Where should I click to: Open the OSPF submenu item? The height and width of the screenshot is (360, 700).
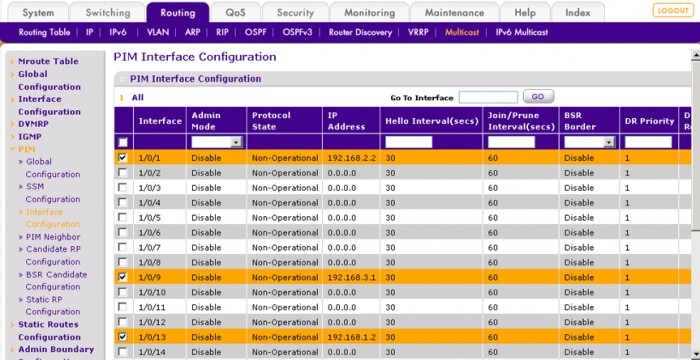tap(255, 32)
